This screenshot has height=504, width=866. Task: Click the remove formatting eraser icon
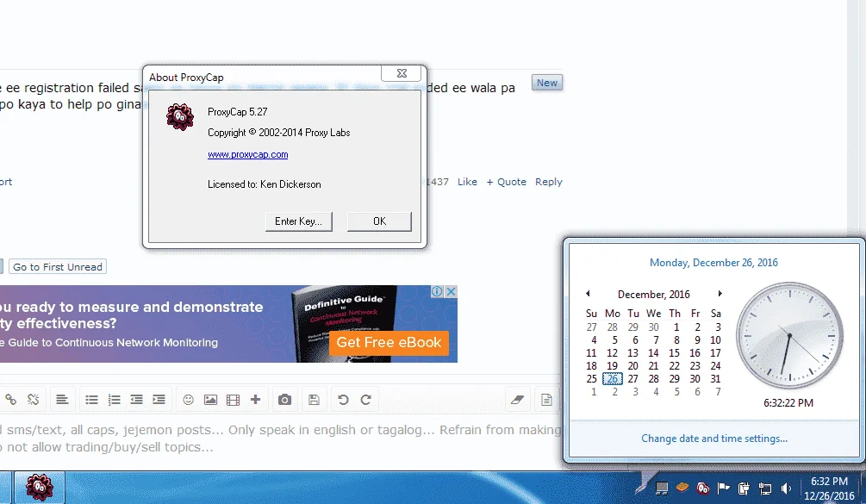click(518, 399)
